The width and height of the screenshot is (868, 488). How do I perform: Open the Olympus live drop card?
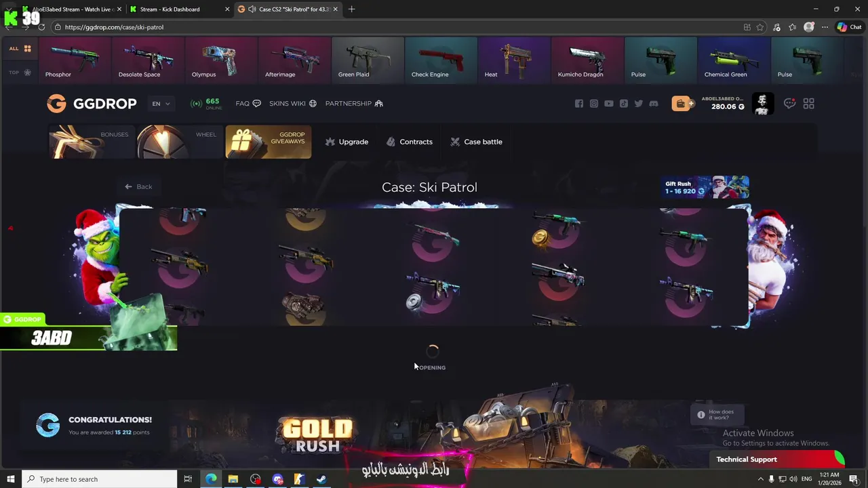[222, 59]
